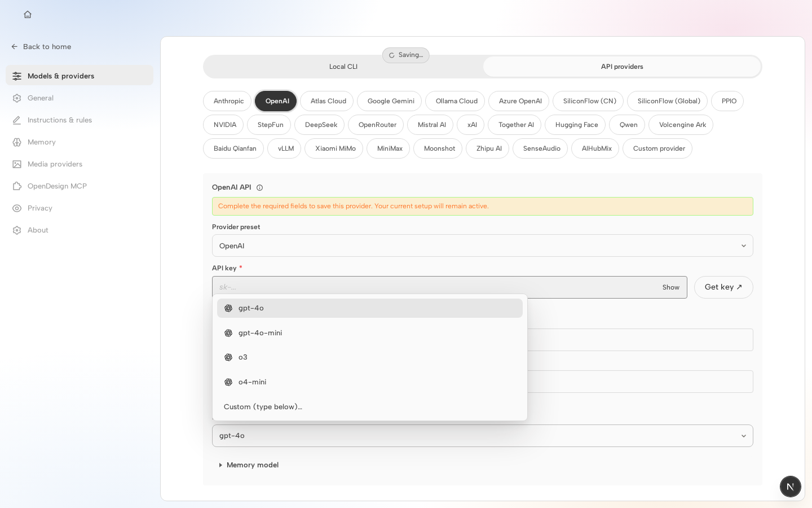Pick the Mistral AI provider
Screen dimensions: 812x508
click(x=430, y=125)
